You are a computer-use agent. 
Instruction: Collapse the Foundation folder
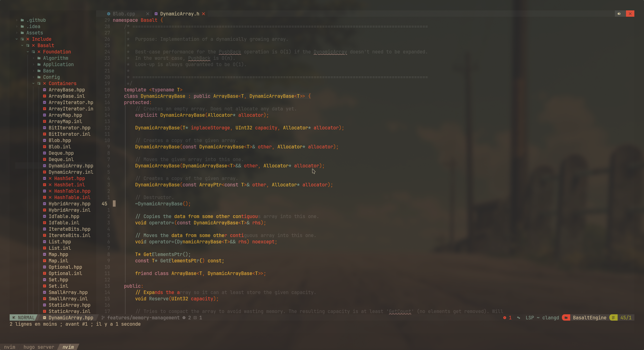click(28, 52)
